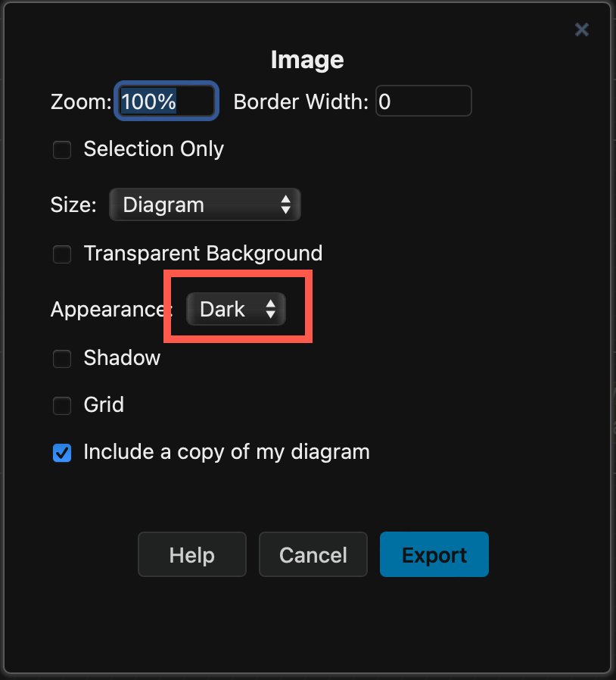
Task: Enable the Selection Only checkbox
Action: (61, 150)
